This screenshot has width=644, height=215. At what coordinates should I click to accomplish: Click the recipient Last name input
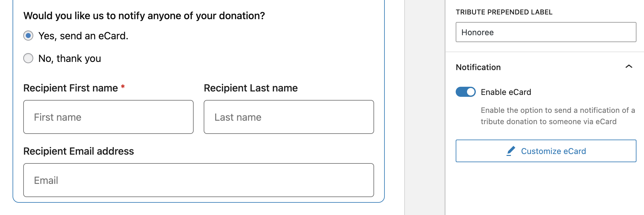click(289, 117)
